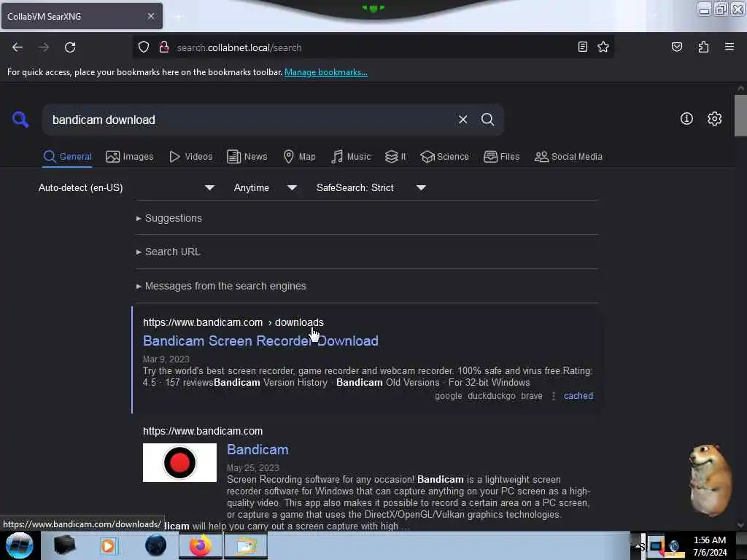747x560 pixels.
Task: Open Bandicam Screen Recorder Download result
Action: [x=260, y=341]
